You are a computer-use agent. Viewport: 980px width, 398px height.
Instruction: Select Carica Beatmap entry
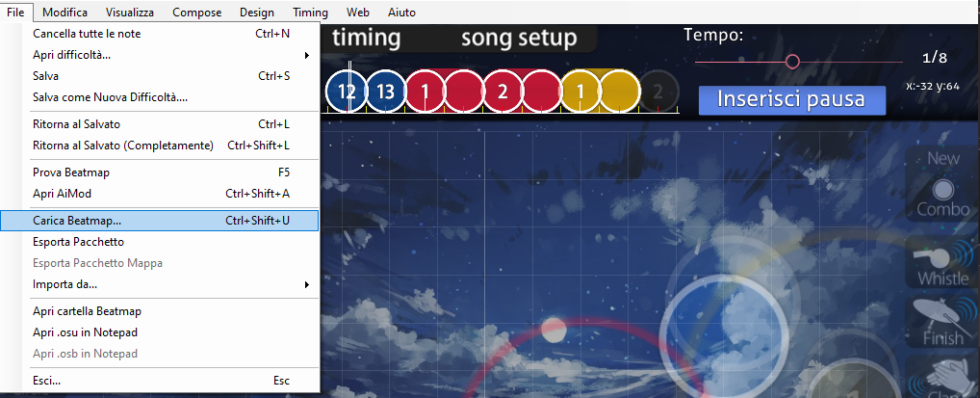pyautogui.click(x=160, y=221)
